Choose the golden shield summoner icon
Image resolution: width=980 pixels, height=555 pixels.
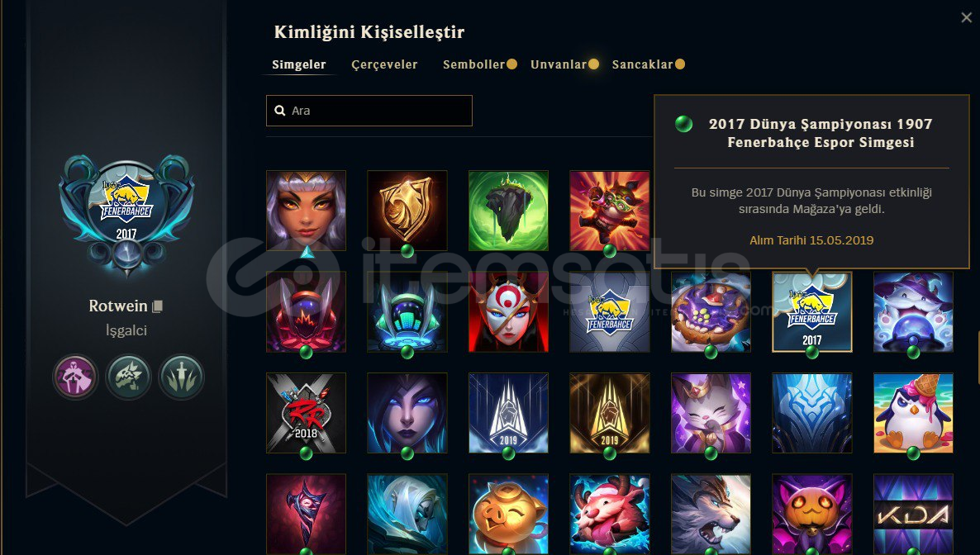(x=407, y=211)
